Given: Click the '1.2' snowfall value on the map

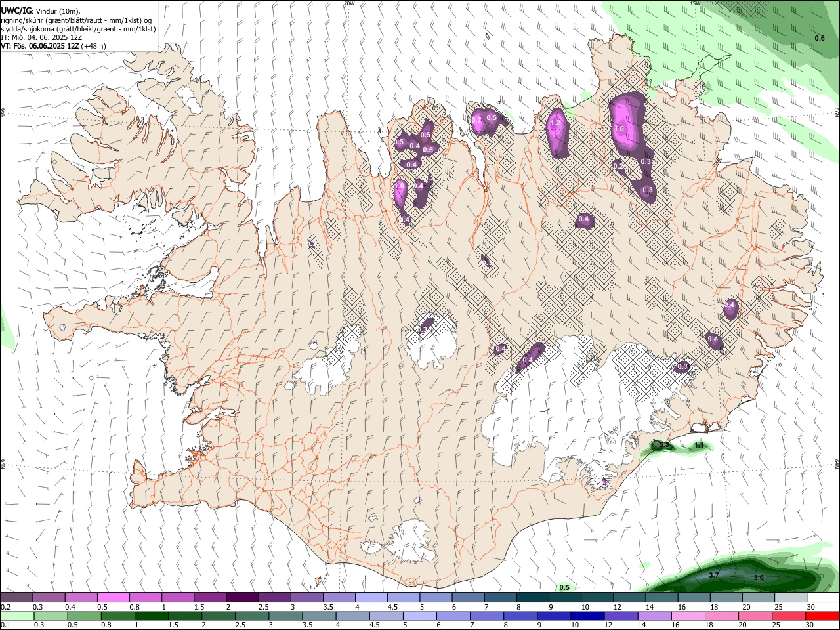Looking at the screenshot, I should 555,123.
